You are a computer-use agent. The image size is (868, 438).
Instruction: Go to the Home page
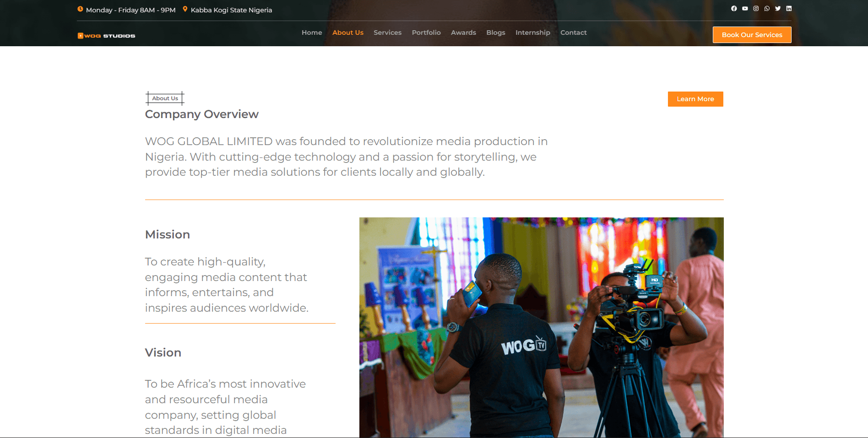(x=312, y=32)
